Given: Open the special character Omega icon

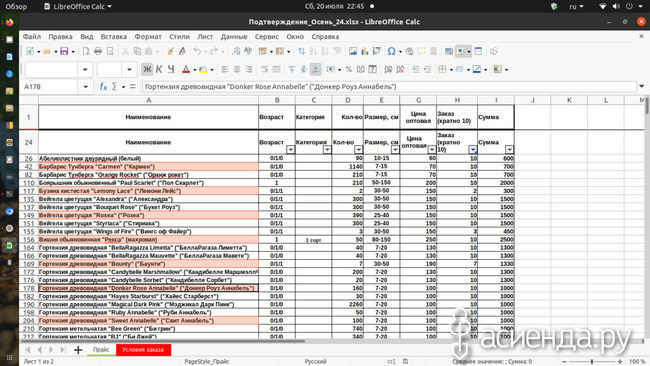Looking at the screenshot, I should coord(391,51).
